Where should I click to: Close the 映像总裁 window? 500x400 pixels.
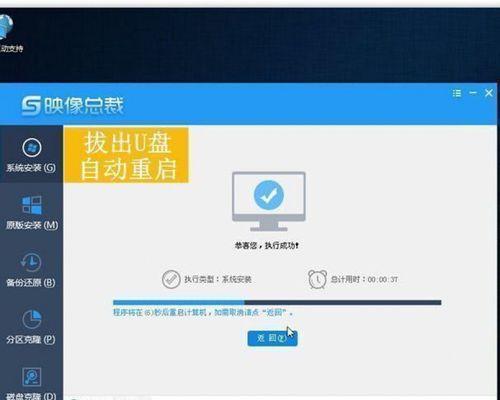tap(489, 93)
